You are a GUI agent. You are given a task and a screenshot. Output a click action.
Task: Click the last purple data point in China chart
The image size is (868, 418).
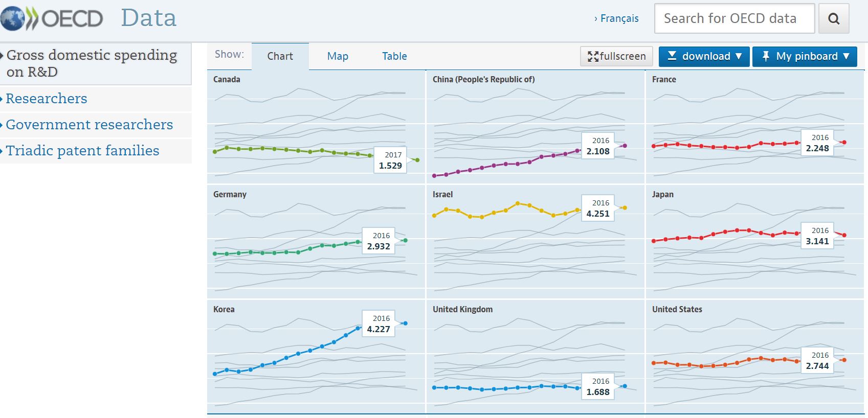click(625, 146)
